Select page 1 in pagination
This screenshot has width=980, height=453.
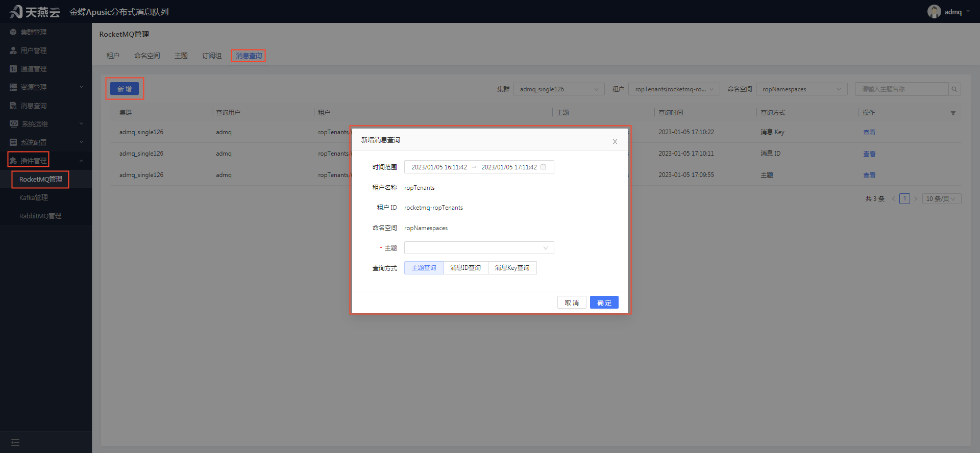[904, 199]
